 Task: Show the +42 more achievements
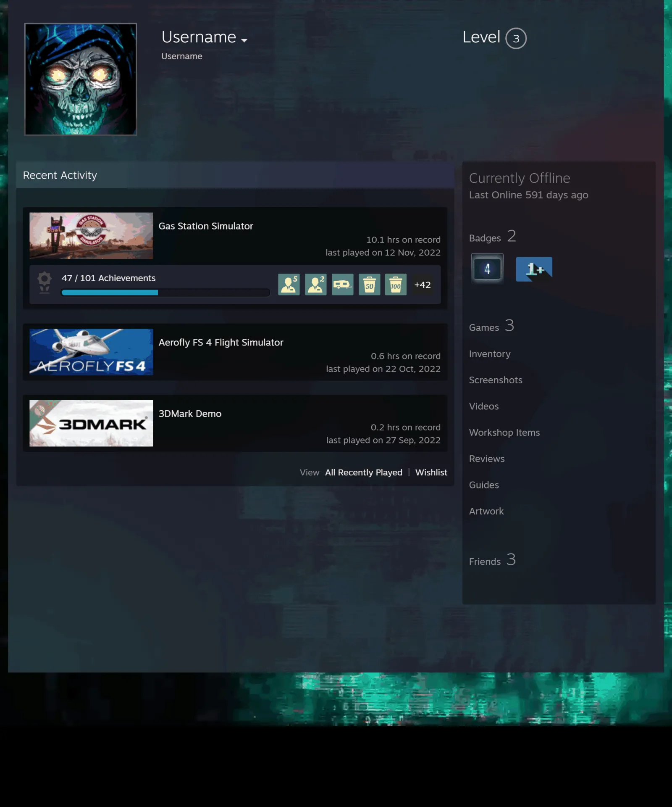(423, 285)
